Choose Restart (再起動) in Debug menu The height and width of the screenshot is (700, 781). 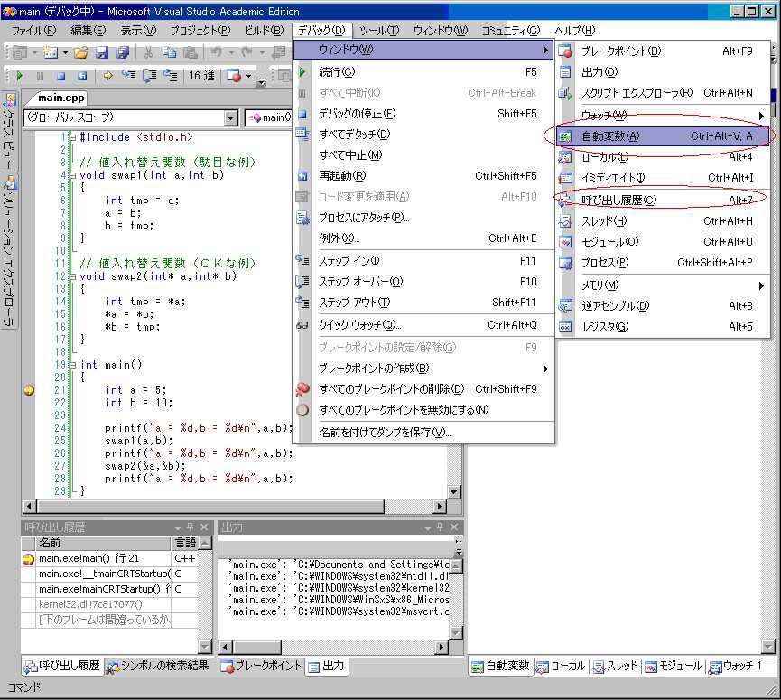coord(423,176)
